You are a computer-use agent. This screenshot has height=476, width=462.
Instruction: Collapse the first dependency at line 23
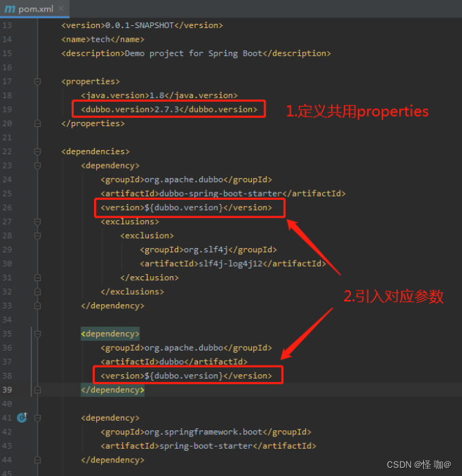(x=38, y=166)
